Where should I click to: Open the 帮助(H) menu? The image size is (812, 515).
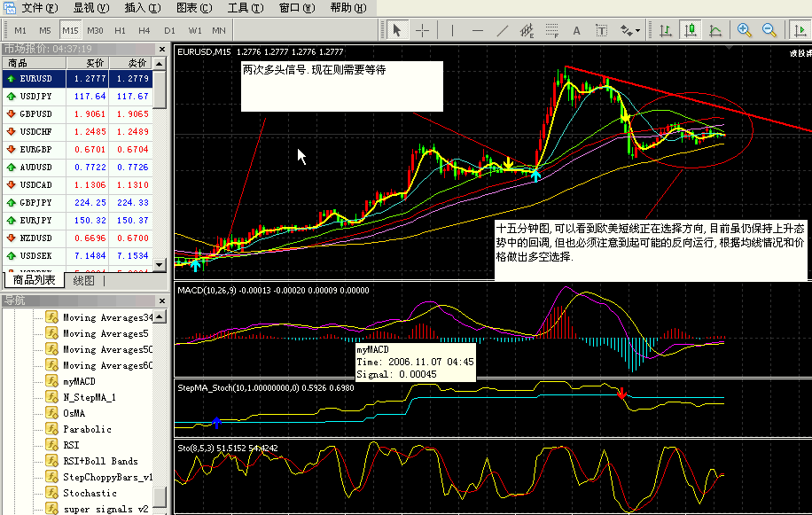[x=348, y=8]
